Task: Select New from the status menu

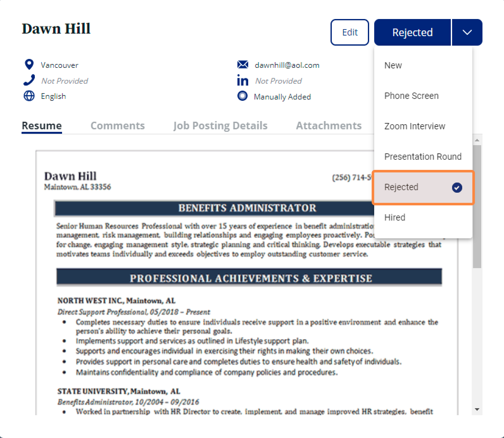Action: (423, 65)
